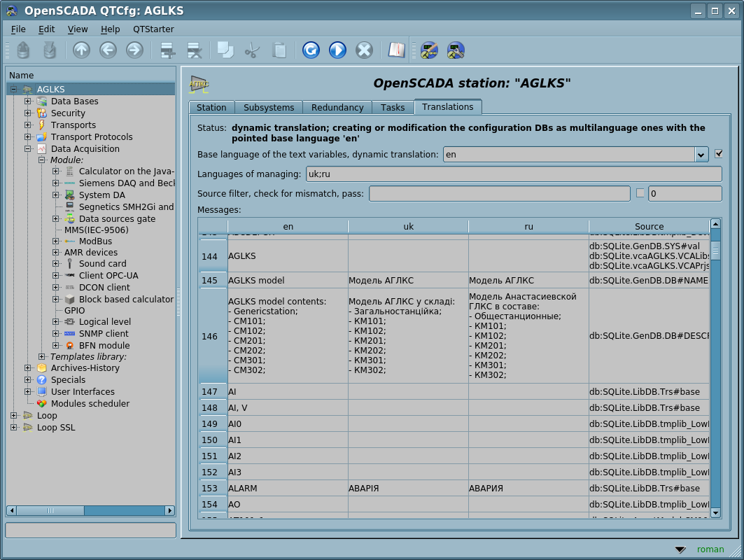
Task: Click the Delete item toolbar icon
Action: click(194, 50)
